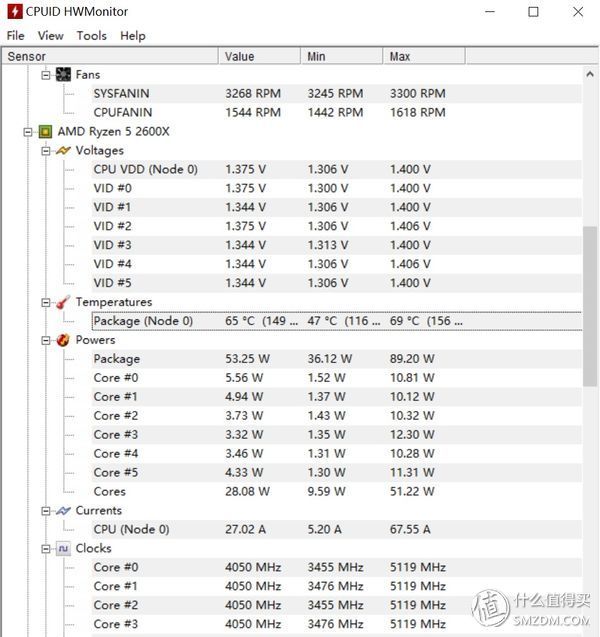Click the vertical scrollbar thumb
The image size is (600, 637).
pos(590,306)
